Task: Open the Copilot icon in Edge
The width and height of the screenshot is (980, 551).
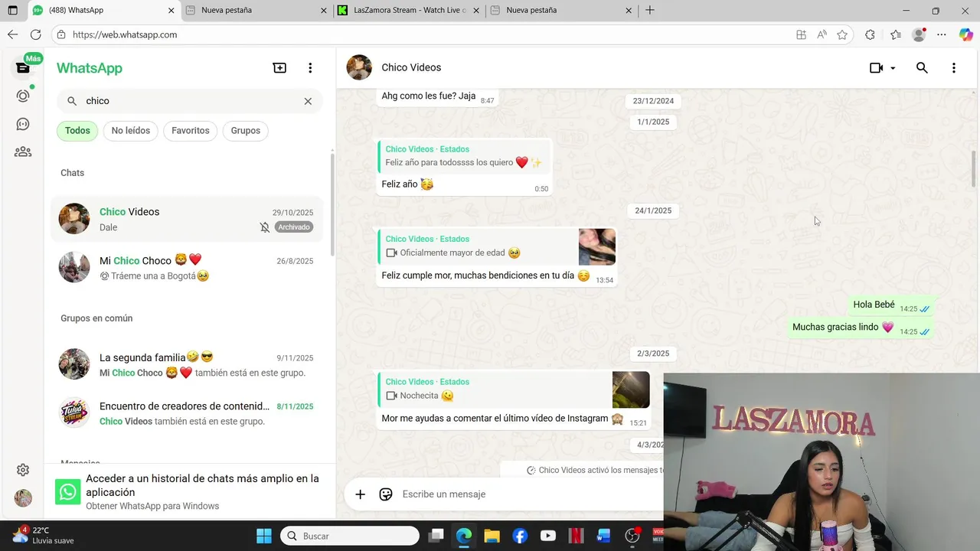Action: [965, 34]
